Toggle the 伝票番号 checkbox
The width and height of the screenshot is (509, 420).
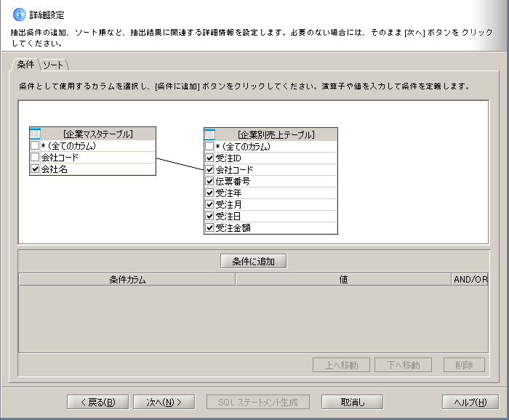[x=209, y=181]
